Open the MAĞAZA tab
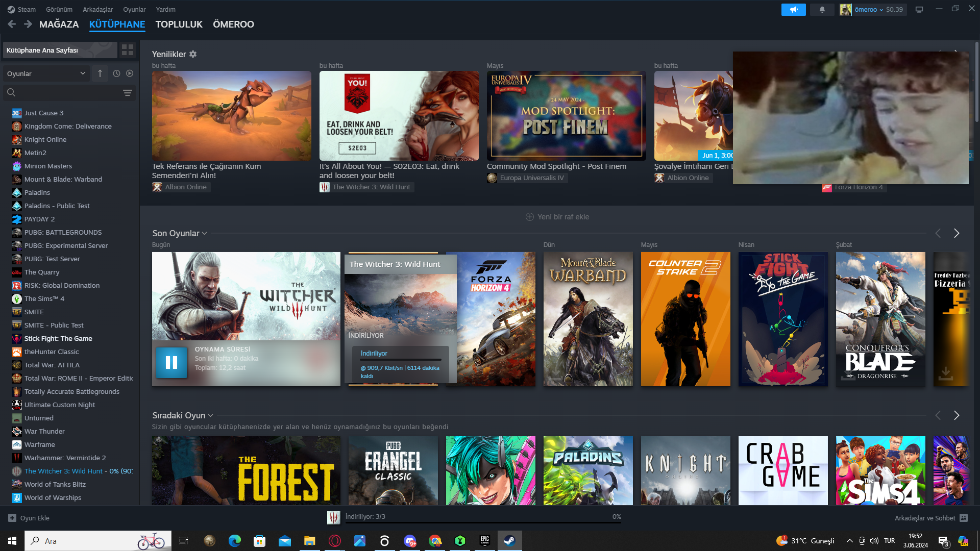 pyautogui.click(x=59, y=24)
